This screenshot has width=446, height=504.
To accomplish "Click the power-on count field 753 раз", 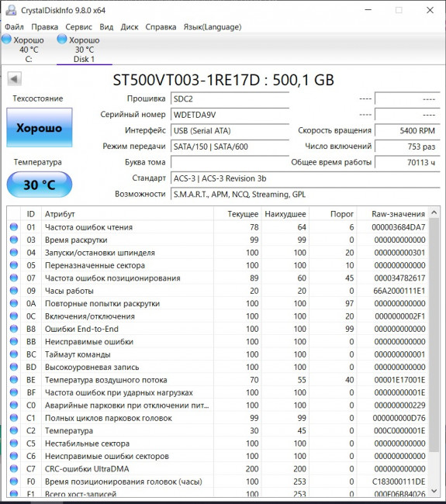I will 407,147.
